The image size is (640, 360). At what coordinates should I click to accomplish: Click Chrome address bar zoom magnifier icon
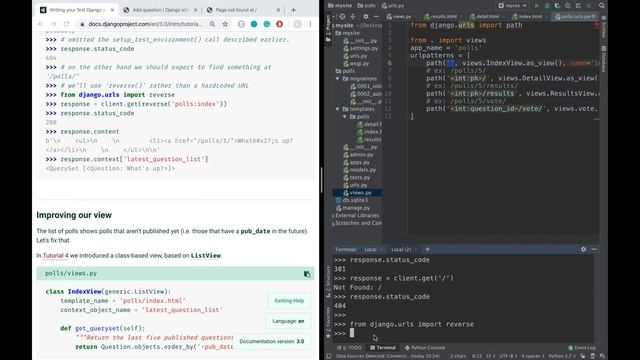point(212,24)
